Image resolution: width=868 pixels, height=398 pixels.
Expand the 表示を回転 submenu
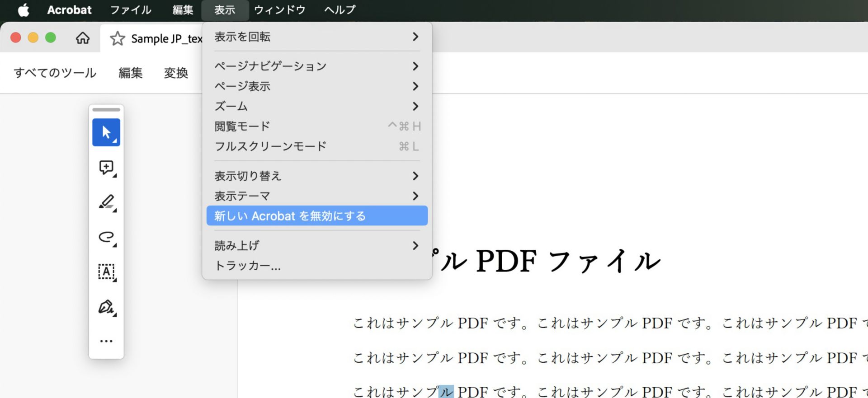317,37
